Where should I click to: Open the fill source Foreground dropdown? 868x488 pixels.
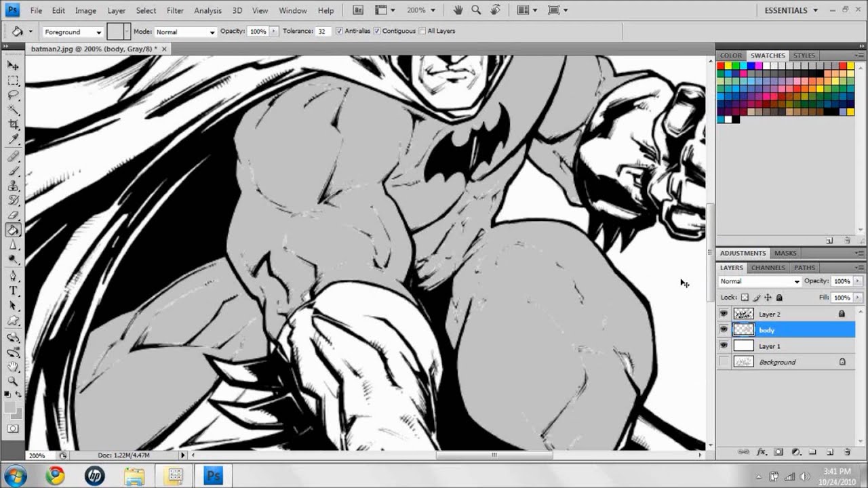click(x=73, y=32)
